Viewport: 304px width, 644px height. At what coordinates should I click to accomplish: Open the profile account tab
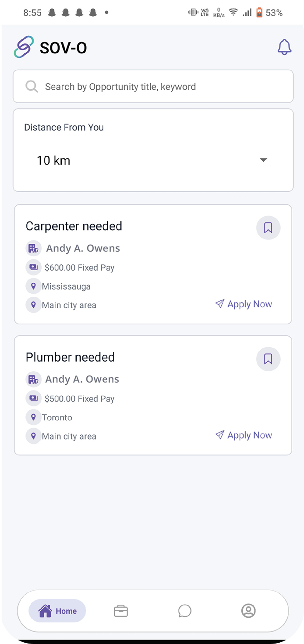point(248,611)
